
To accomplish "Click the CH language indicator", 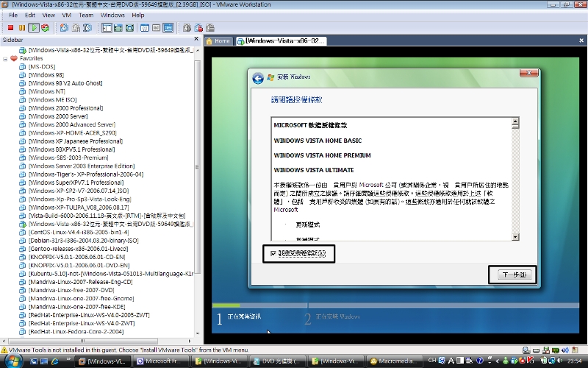I will coord(432,360).
